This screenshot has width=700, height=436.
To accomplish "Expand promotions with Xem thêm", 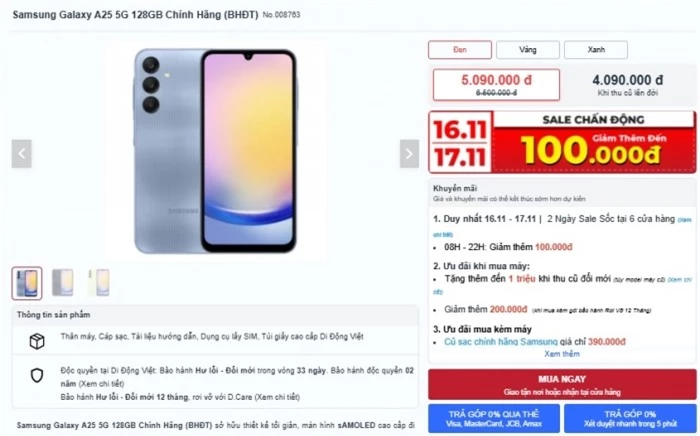I will point(562,354).
